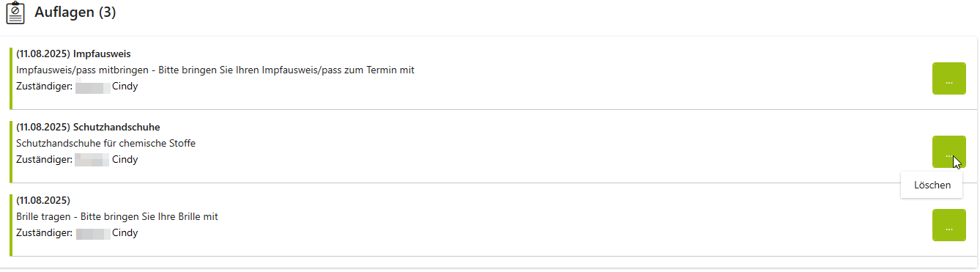Viewport: 980px width, 272px height.
Task: Click Zuständiger label in Schutzhandschuhe entry
Action: (44, 160)
